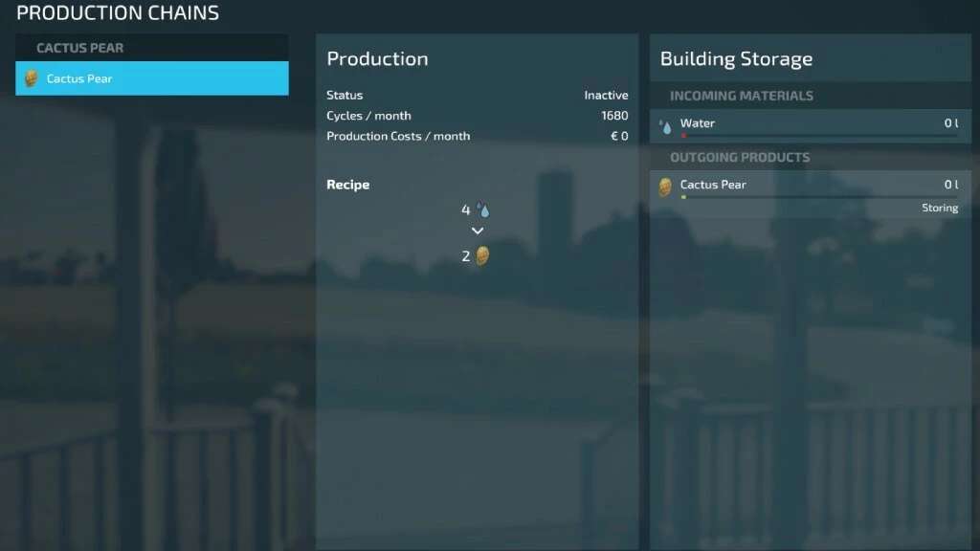Viewport: 980px width, 551px height.
Task: Click the down chevron in the Recipe
Action: pyautogui.click(x=478, y=231)
